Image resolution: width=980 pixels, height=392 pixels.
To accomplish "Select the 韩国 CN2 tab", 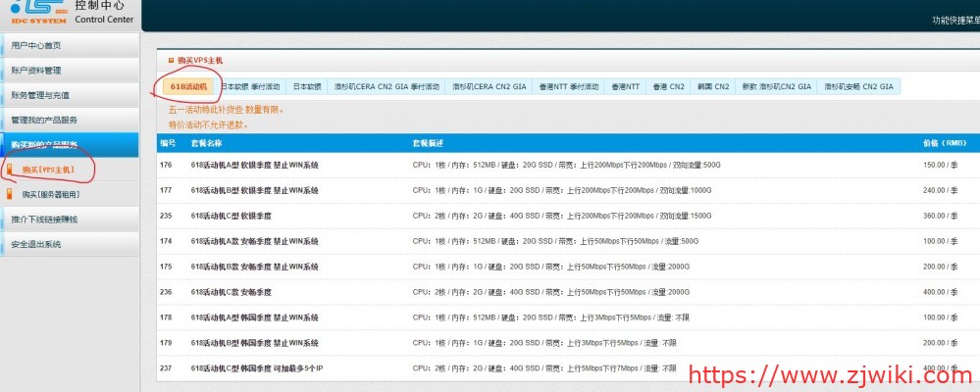I will pyautogui.click(x=713, y=87).
